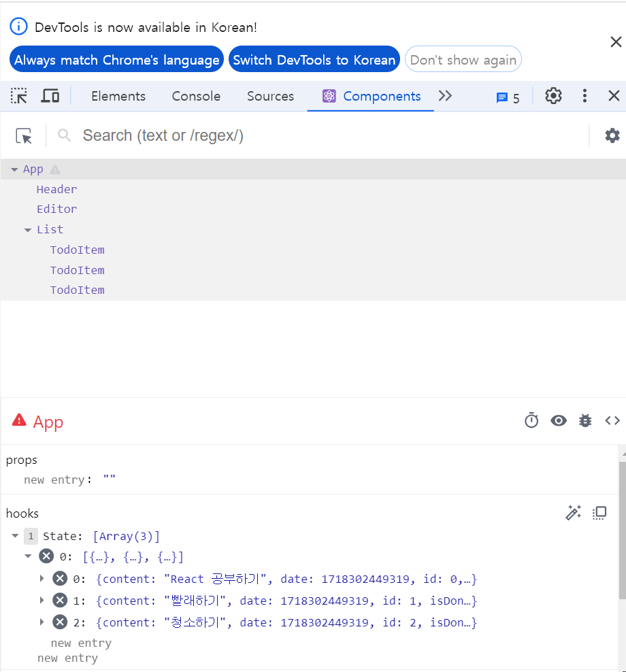Add inner new entry to nested array
This screenshot has width=626, height=672.
tap(81, 643)
